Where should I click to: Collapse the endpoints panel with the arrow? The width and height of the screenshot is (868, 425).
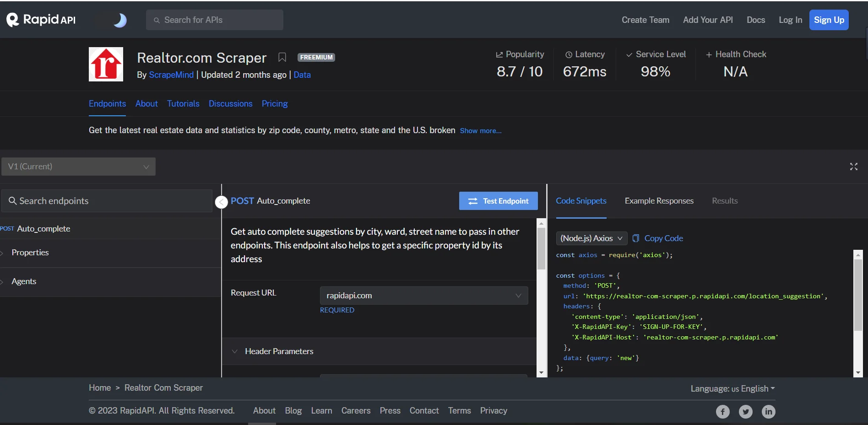click(221, 202)
